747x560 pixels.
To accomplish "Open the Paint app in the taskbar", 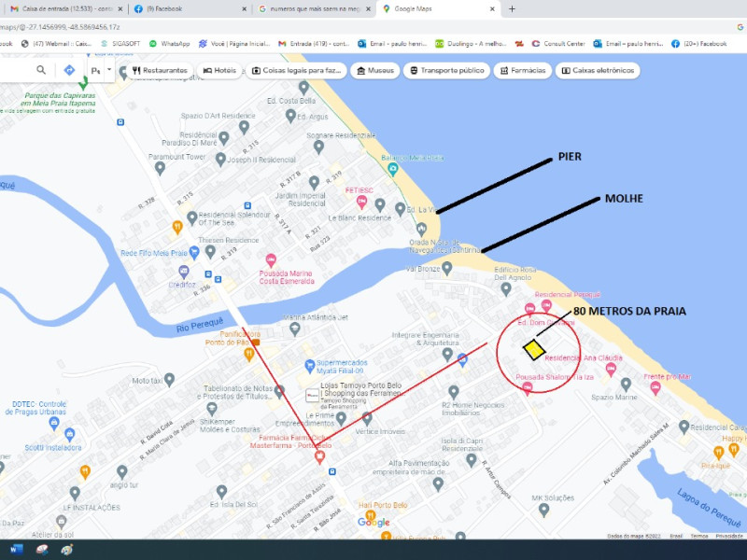I will click(x=67, y=549).
